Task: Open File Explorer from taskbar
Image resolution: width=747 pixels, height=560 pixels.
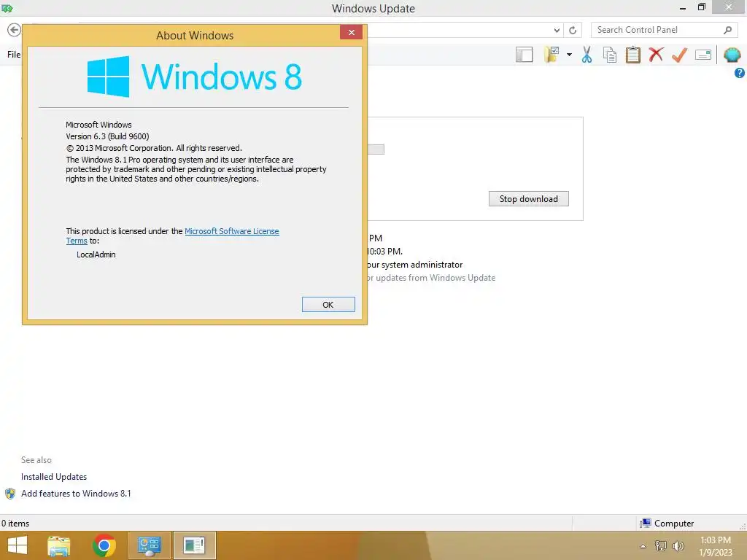Action: (x=59, y=545)
